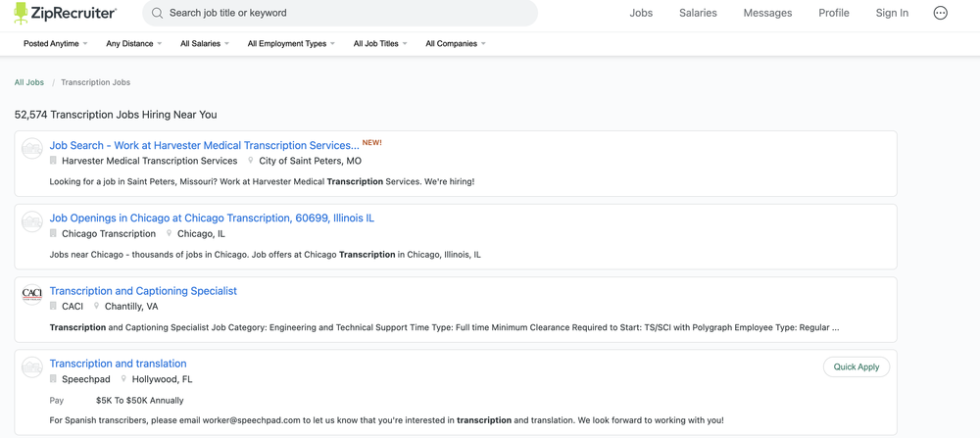Click the Chicago, IL location text
This screenshot has width=980, height=438.
201,233
